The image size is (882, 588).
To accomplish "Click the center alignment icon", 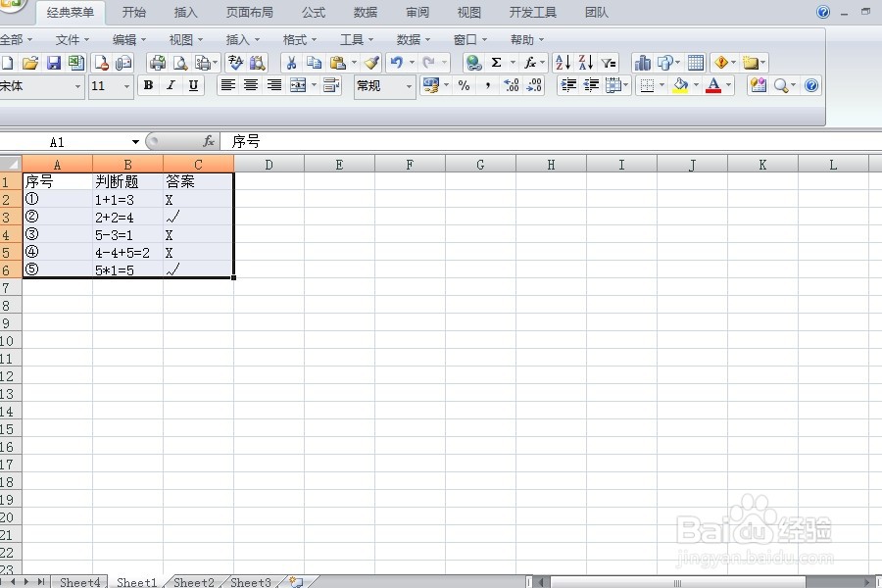I will click(x=251, y=85).
